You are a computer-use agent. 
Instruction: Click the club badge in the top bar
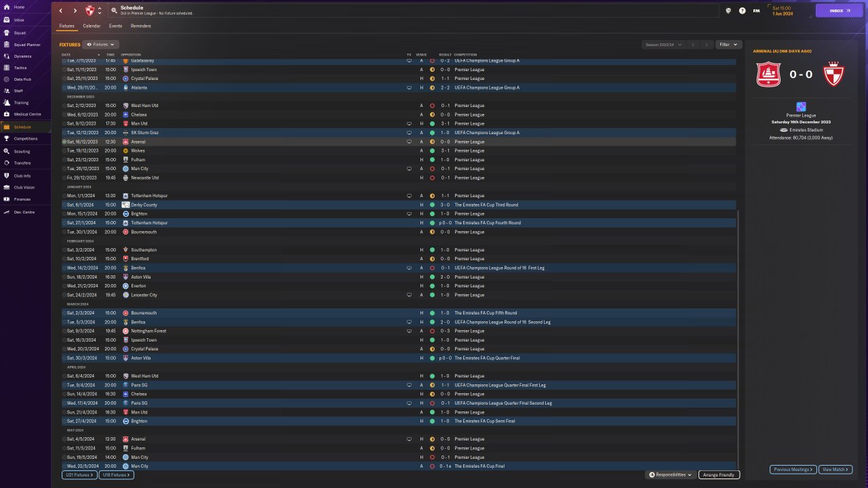(x=90, y=11)
